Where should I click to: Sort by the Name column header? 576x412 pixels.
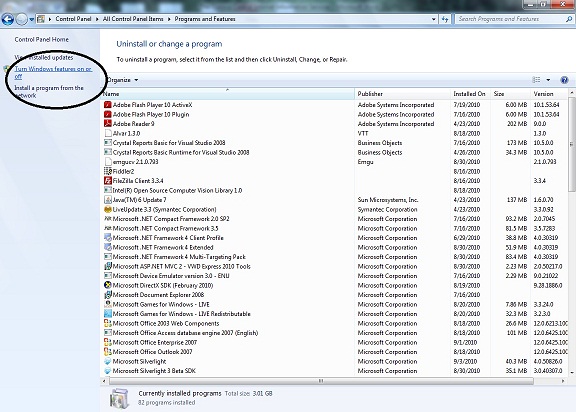click(x=228, y=94)
